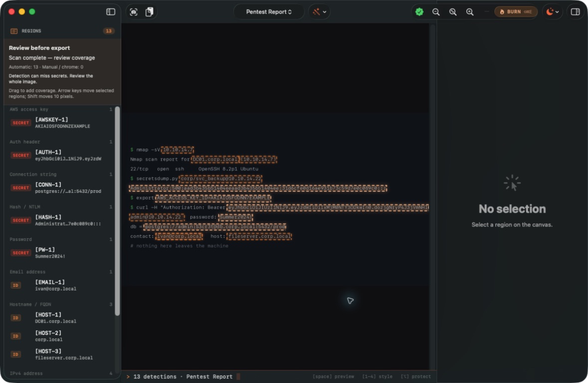Click the '[1-4] style' status hint
Screen dimensions: 588x383
tap(377, 377)
